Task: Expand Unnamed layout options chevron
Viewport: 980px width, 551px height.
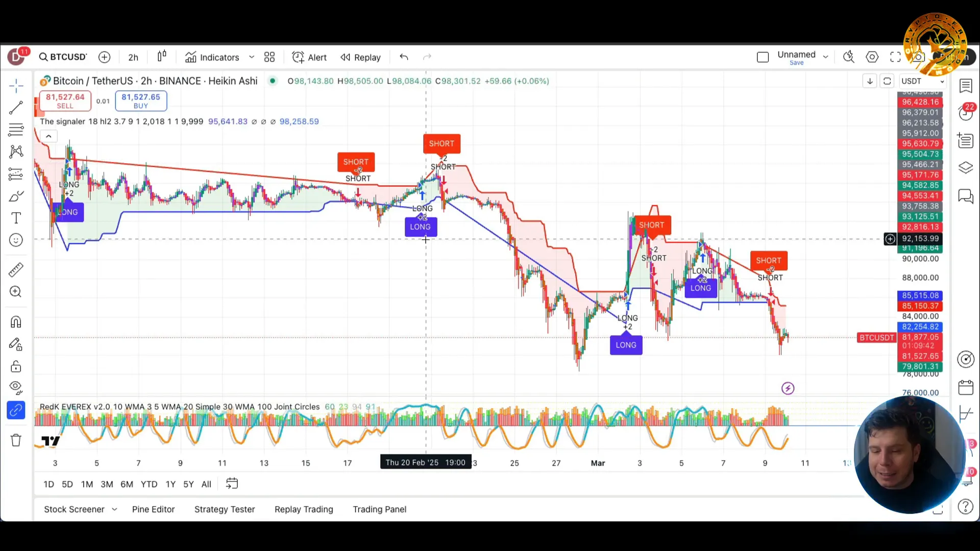Action: click(x=825, y=57)
